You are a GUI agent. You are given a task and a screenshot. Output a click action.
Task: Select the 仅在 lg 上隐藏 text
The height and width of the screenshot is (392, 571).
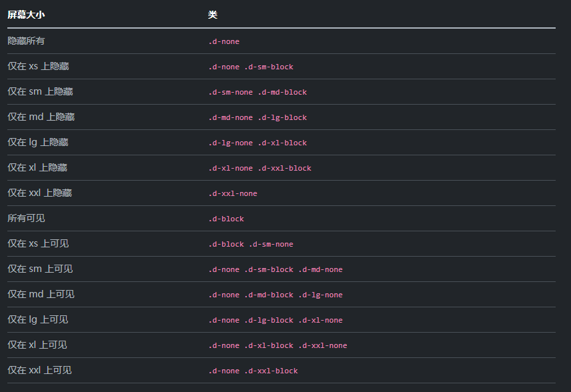(37, 142)
